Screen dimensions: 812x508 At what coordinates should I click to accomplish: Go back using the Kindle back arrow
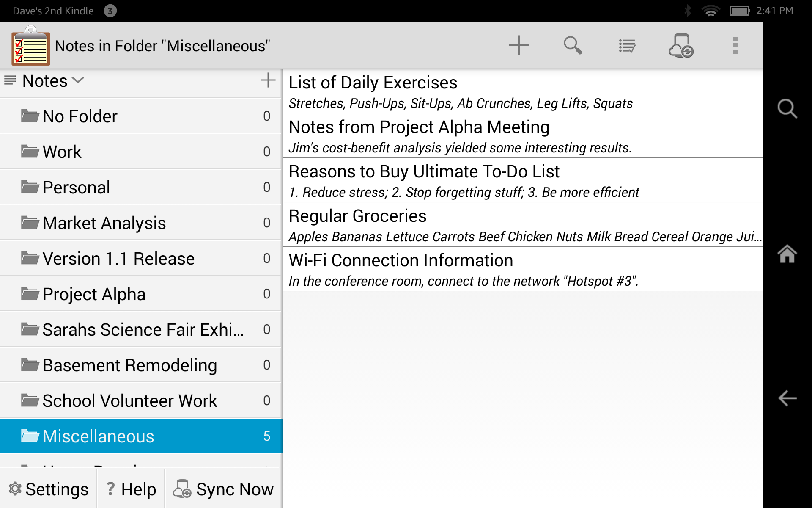[787, 398]
